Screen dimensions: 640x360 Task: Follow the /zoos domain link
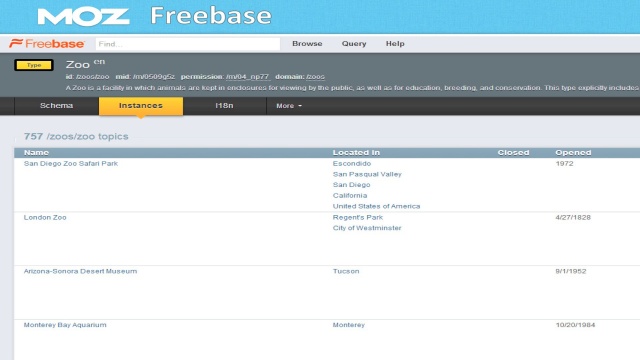click(x=316, y=77)
